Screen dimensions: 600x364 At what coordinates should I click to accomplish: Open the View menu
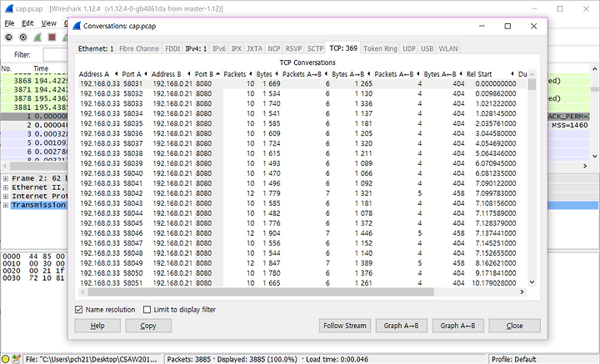pyautogui.click(x=48, y=23)
